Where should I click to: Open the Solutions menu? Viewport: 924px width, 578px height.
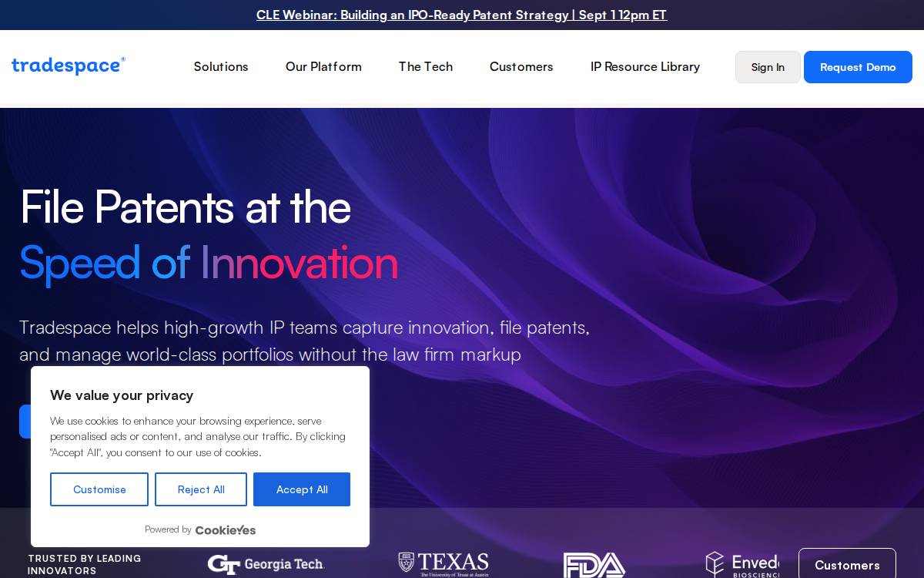point(221,67)
